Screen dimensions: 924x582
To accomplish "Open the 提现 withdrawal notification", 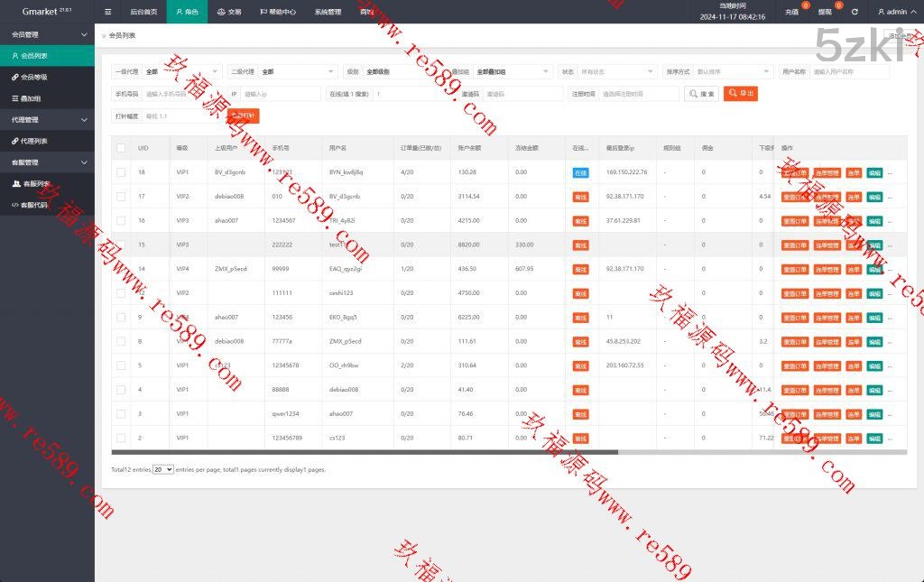I will click(x=827, y=13).
